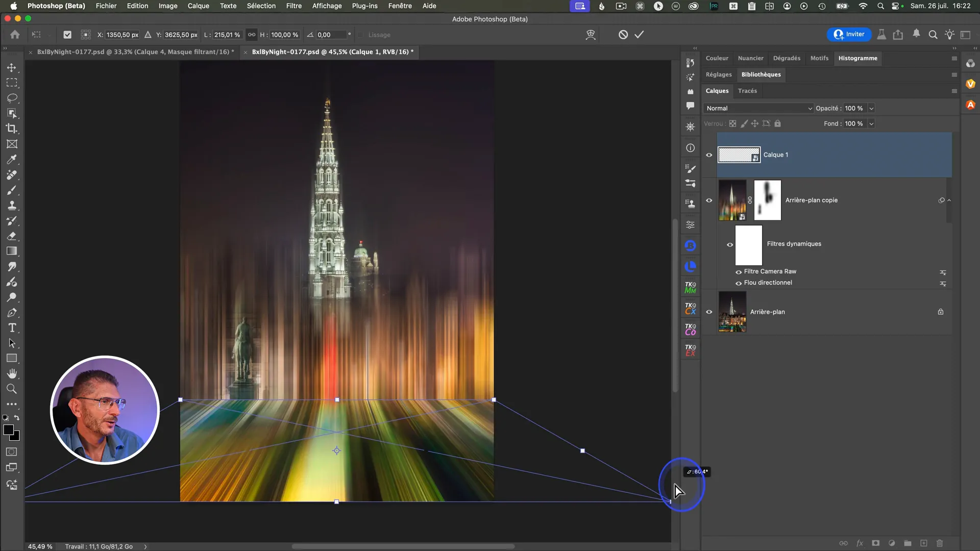Select the Clone Stamp tool
The image size is (980, 551).
point(12,205)
